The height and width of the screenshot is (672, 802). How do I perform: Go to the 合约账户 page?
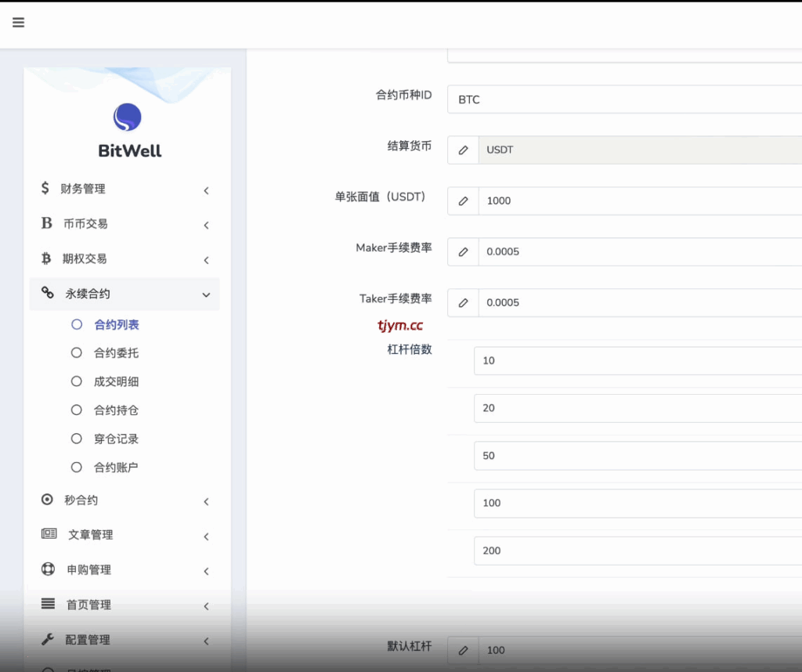(x=116, y=468)
